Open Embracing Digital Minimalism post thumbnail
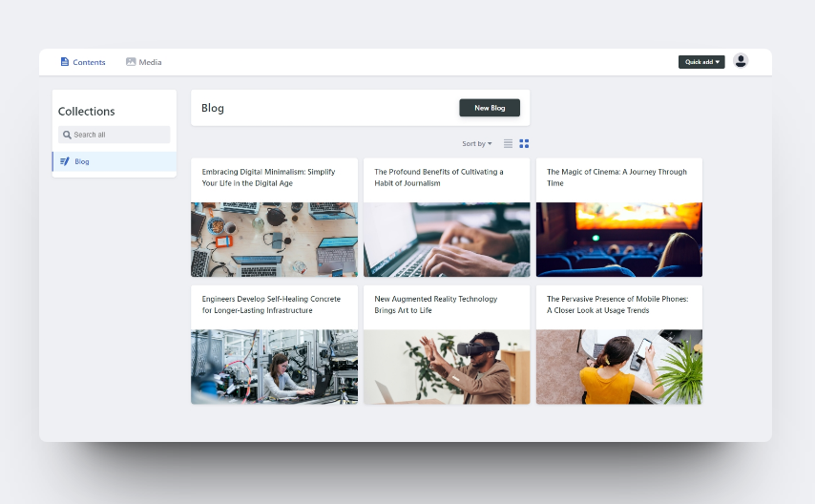The image size is (815, 504). click(x=274, y=240)
